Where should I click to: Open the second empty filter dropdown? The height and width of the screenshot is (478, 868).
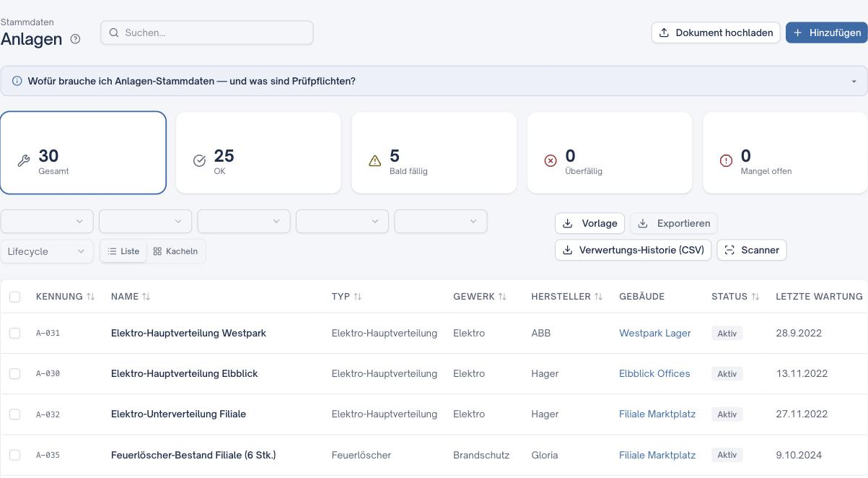tap(145, 221)
